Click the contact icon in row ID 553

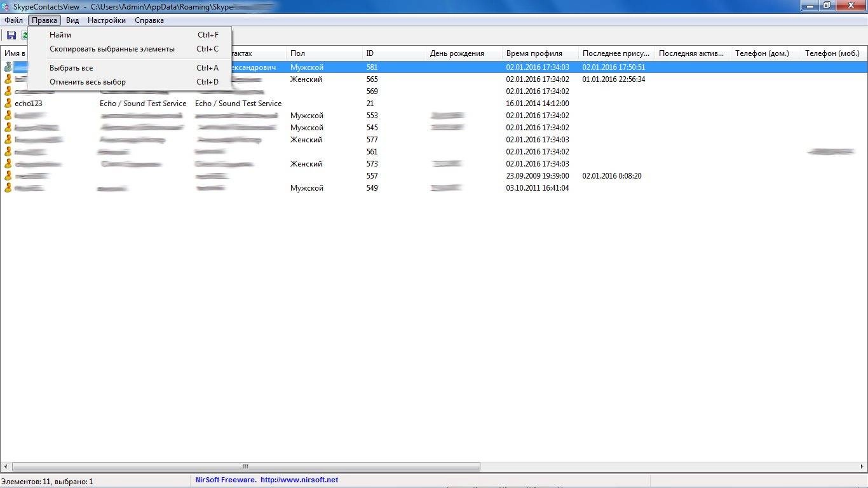8,115
